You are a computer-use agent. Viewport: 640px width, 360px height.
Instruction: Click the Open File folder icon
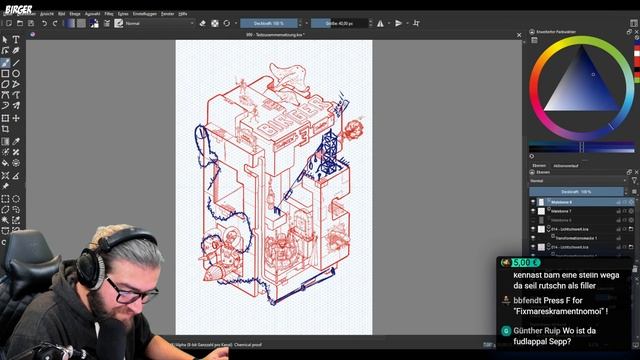pyautogui.click(x=20, y=23)
